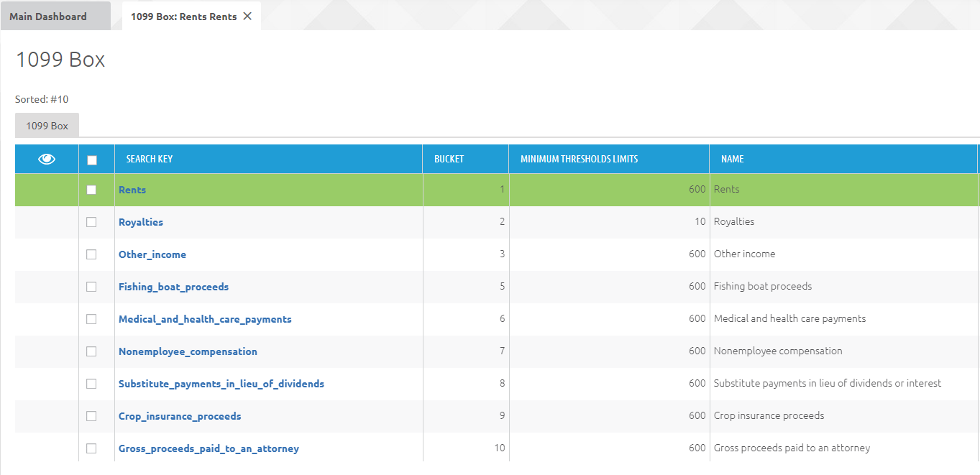This screenshot has height=475, width=980.
Task: Open the 1099 Box sub-tab
Action: tap(47, 126)
